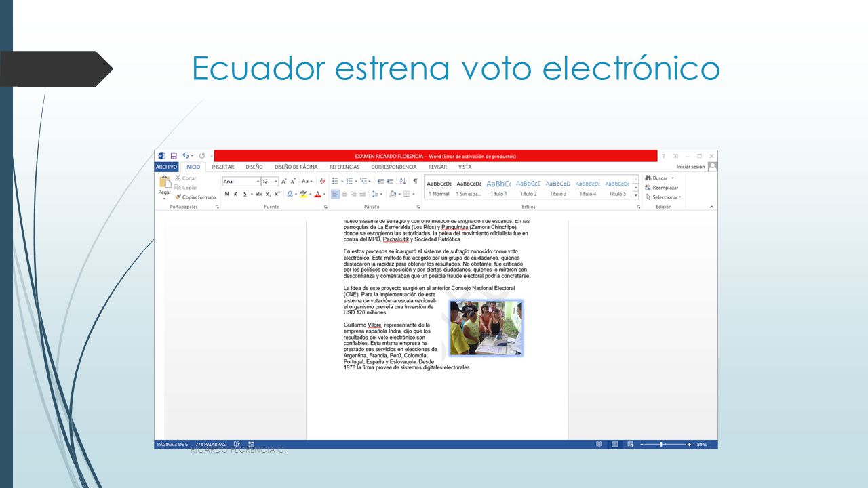This screenshot has width=868, height=488.
Task: Switch to the REFERENCIAS tab
Action: [x=344, y=167]
